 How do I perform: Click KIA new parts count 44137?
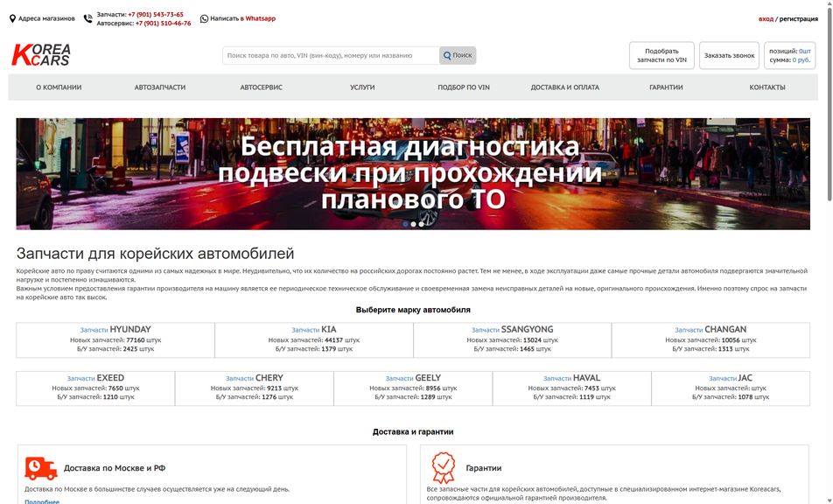coord(333,339)
